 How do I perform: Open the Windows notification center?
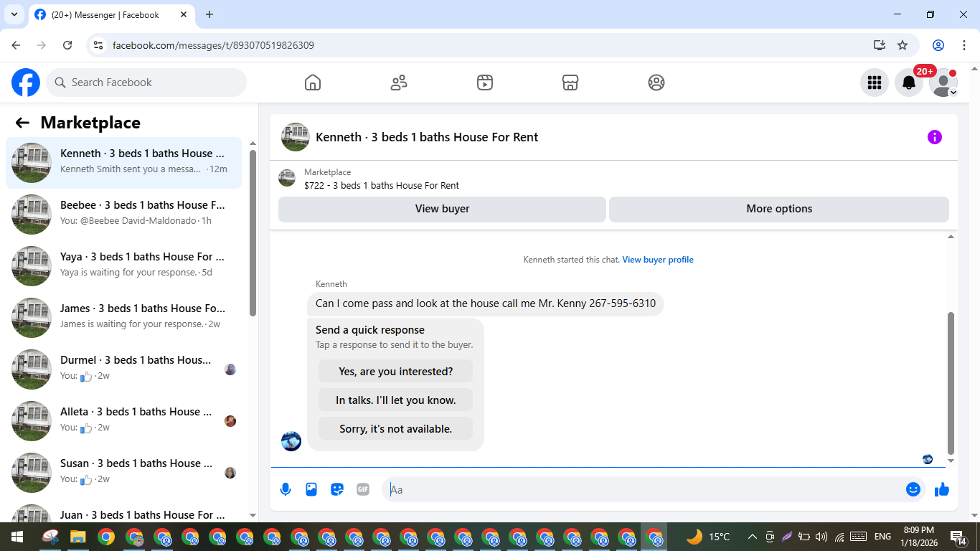pos(958,537)
